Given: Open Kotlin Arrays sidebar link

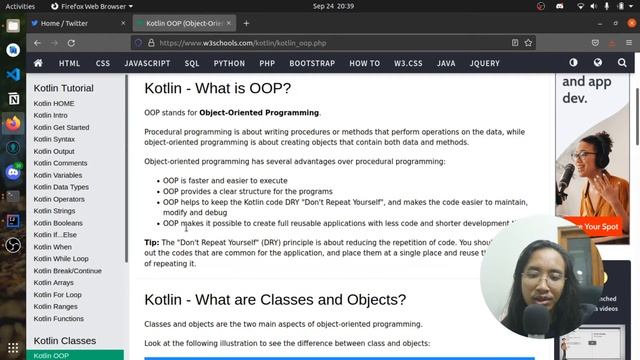Looking at the screenshot, I should [53, 282].
